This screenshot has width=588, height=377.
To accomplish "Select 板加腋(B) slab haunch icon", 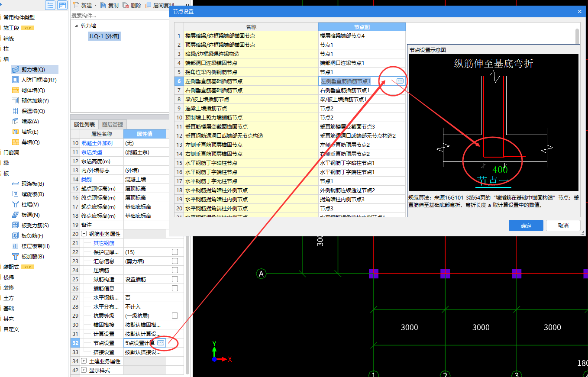I will click(x=16, y=256).
